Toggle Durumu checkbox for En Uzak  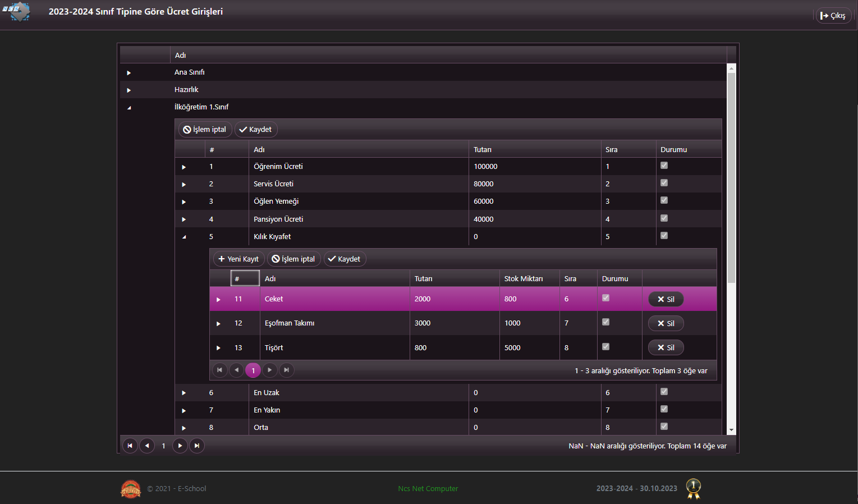(x=664, y=392)
